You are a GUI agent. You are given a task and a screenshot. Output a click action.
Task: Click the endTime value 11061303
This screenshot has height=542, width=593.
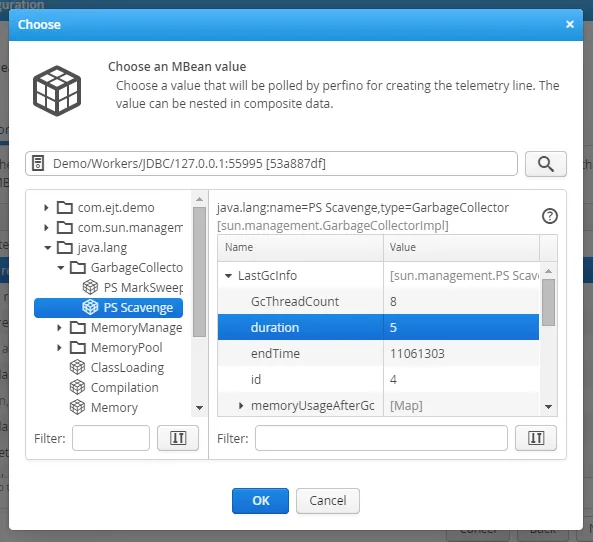(417, 354)
